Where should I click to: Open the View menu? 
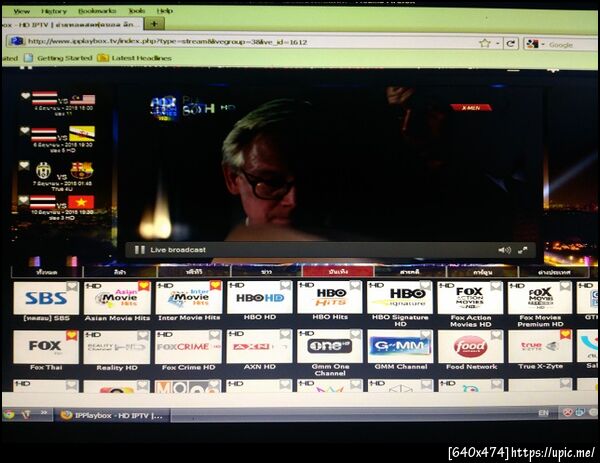click(x=21, y=11)
